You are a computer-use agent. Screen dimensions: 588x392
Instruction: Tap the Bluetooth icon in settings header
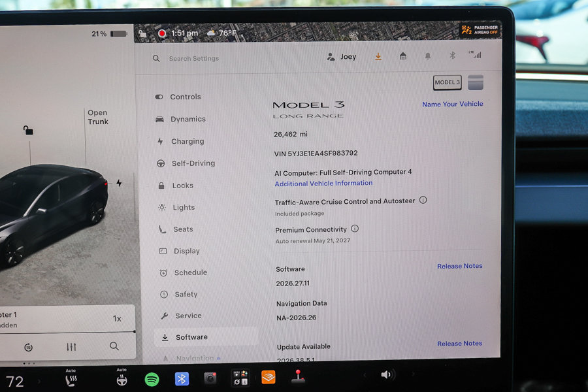coord(452,56)
